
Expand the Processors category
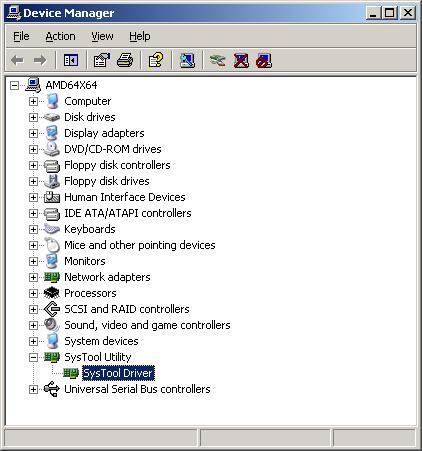(x=33, y=293)
